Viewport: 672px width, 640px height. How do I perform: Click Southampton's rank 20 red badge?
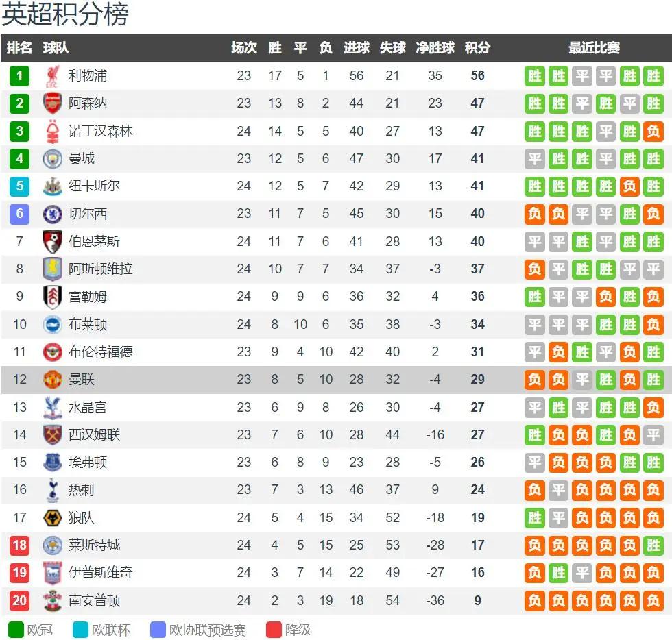click(19, 601)
